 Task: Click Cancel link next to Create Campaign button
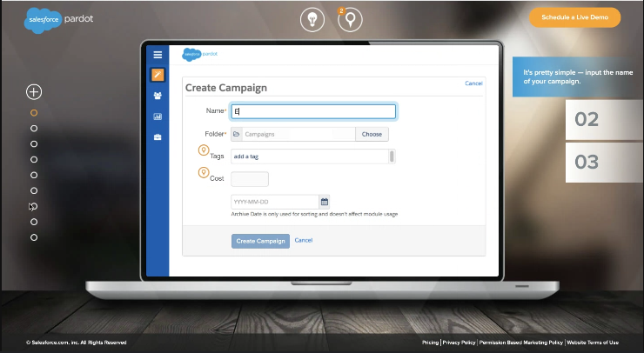304,240
